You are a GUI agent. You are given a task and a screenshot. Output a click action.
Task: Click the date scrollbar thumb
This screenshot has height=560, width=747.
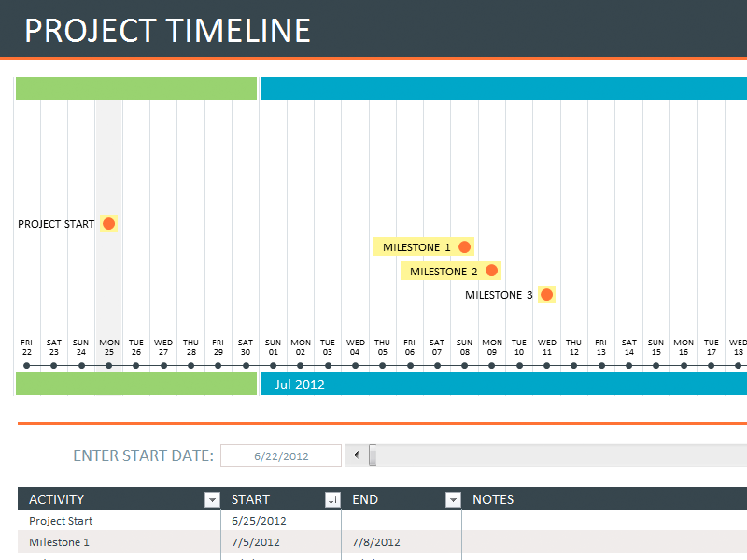[x=373, y=455]
